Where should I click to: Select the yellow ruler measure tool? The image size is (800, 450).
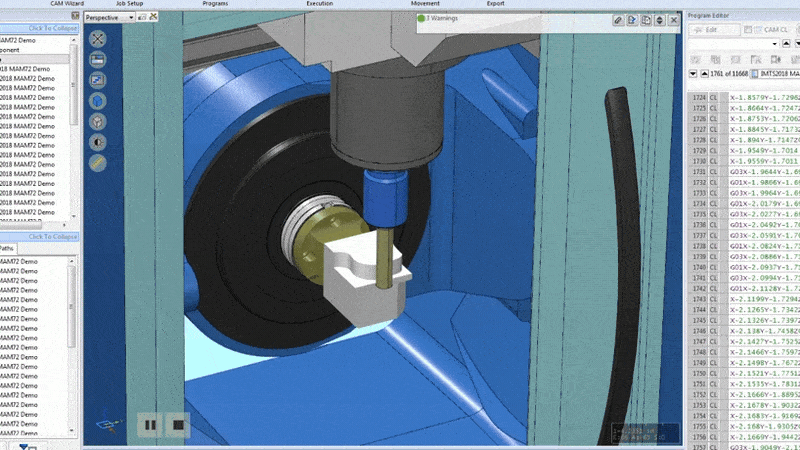coord(98,162)
